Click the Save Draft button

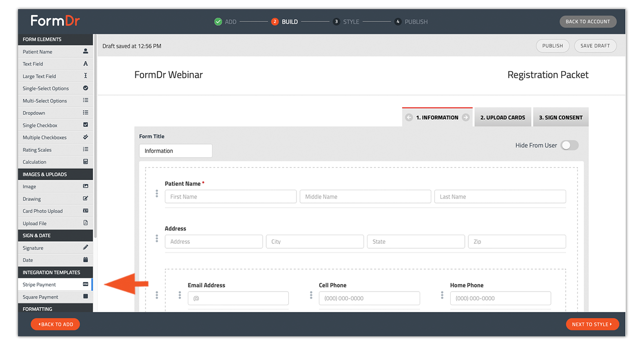tap(595, 46)
